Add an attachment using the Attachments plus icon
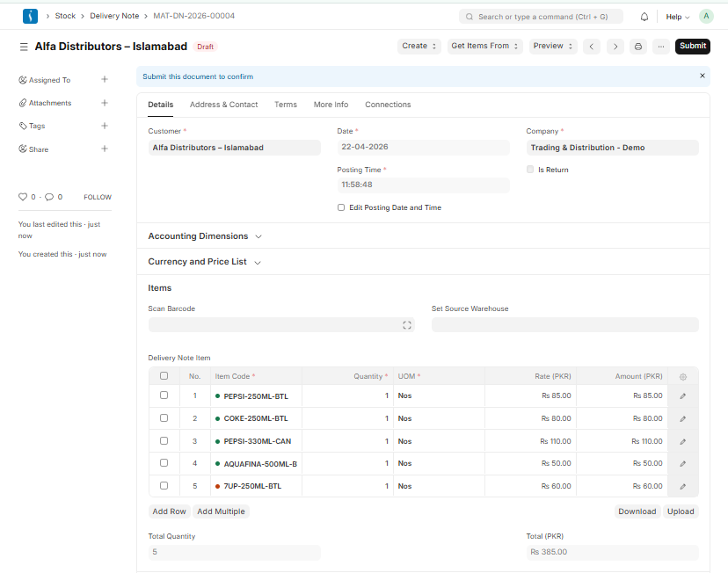 tap(105, 102)
